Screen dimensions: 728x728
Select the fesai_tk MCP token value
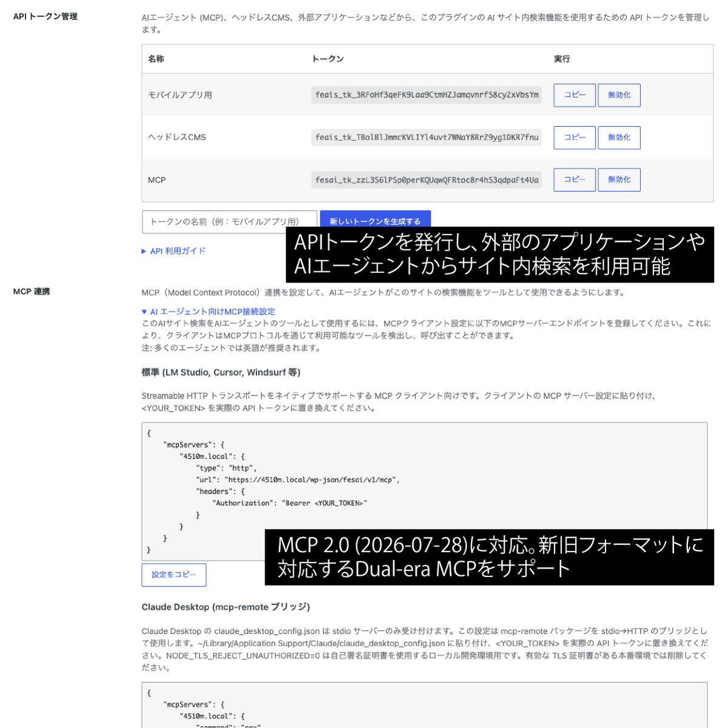pos(426,180)
